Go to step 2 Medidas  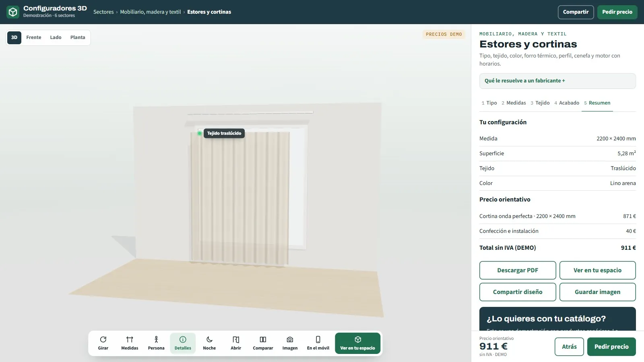(x=514, y=103)
